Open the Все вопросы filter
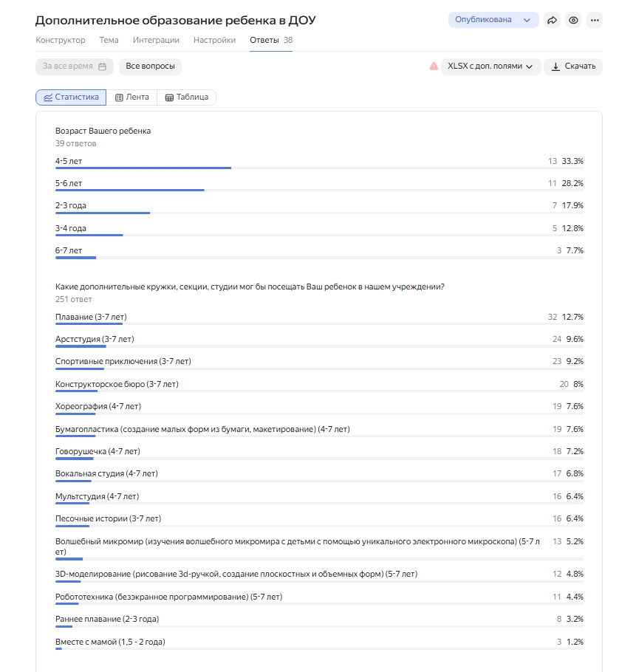The height and width of the screenshot is (672, 636). pyautogui.click(x=150, y=66)
